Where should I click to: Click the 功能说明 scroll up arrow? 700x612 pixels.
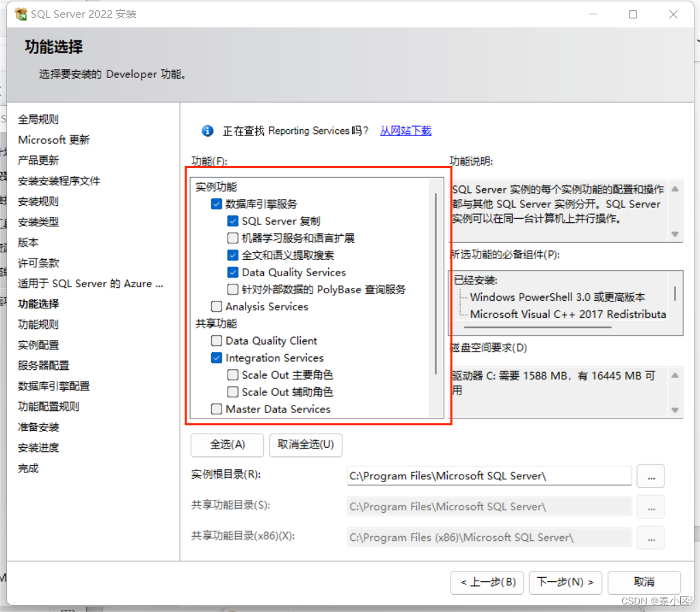675,189
